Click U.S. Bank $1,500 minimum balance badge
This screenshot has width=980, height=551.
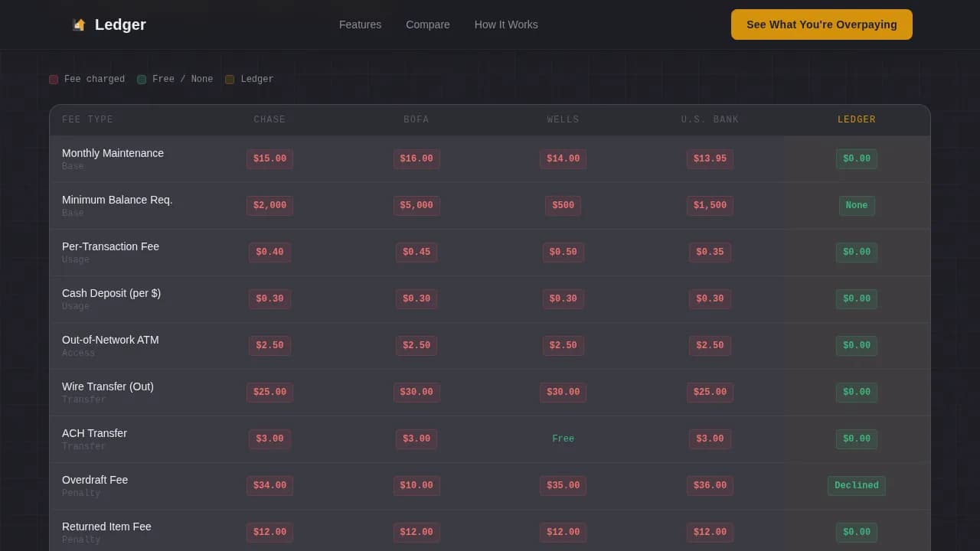[710, 206]
